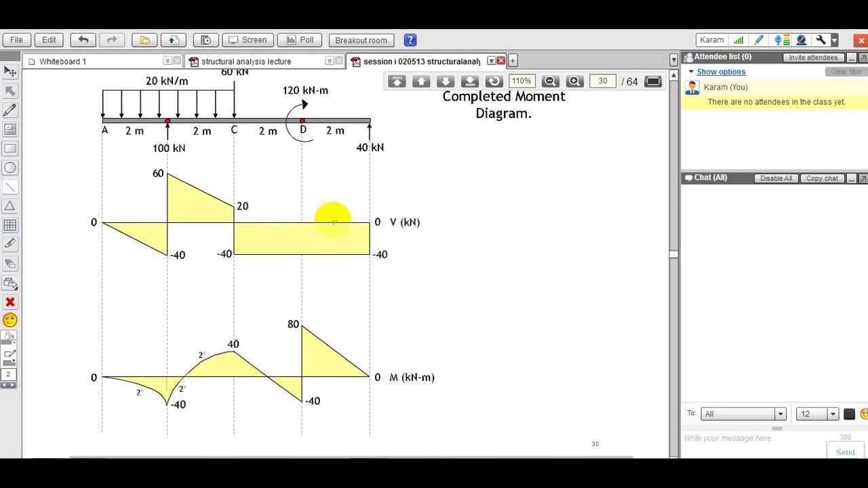Select the triangle shape tool

(x=10, y=205)
